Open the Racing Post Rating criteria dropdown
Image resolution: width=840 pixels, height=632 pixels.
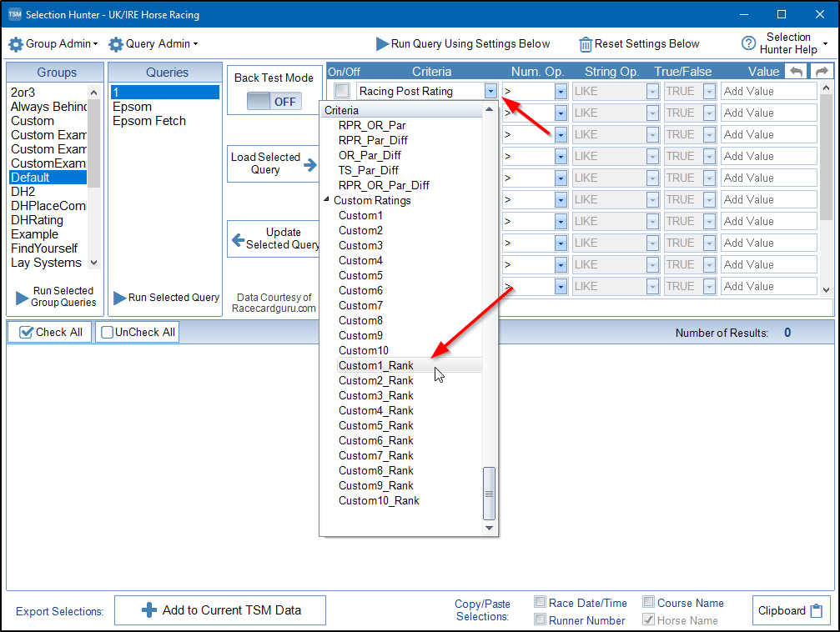[490, 91]
